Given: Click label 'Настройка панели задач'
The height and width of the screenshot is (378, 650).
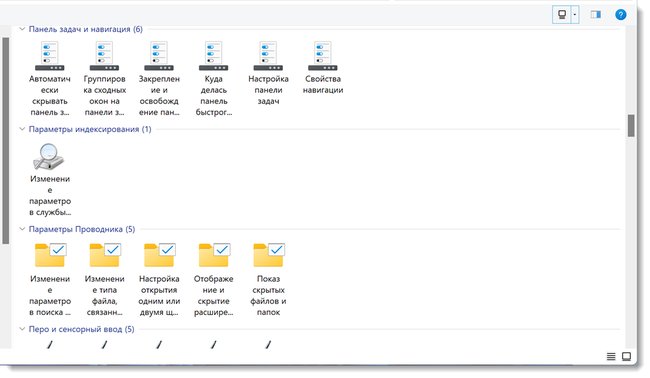Looking at the screenshot, I should pos(268,90).
